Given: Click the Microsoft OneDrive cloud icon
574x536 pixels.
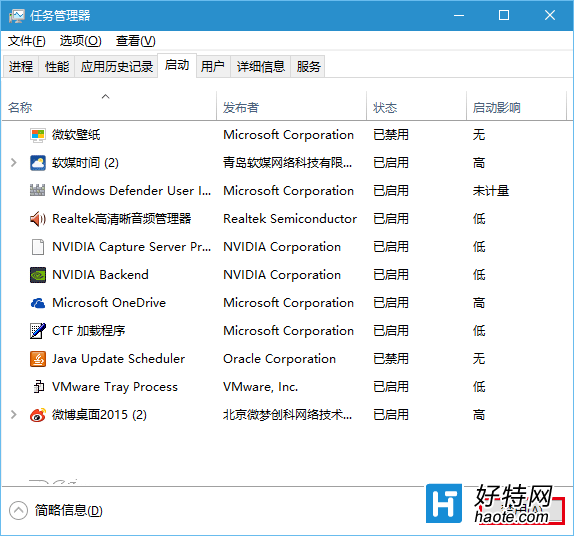Looking at the screenshot, I should point(38,303).
